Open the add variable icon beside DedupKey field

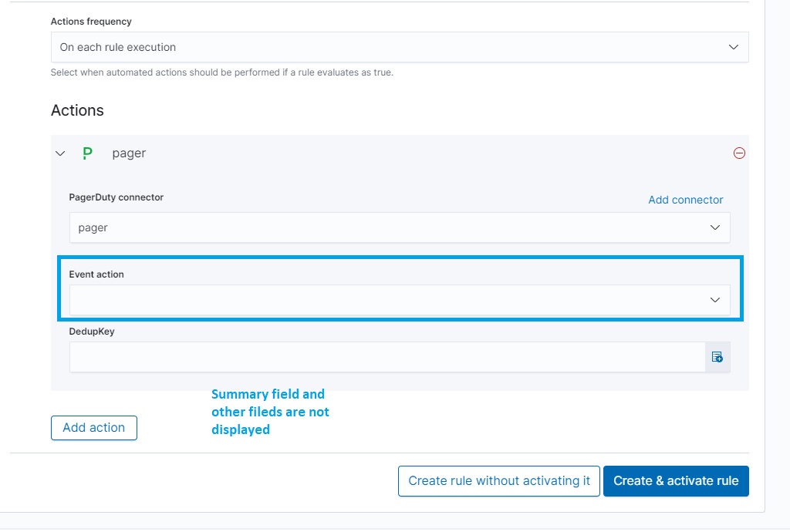(717, 356)
